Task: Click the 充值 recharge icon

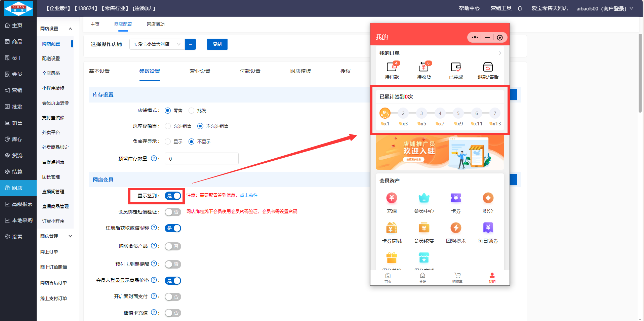Action: 392,198
